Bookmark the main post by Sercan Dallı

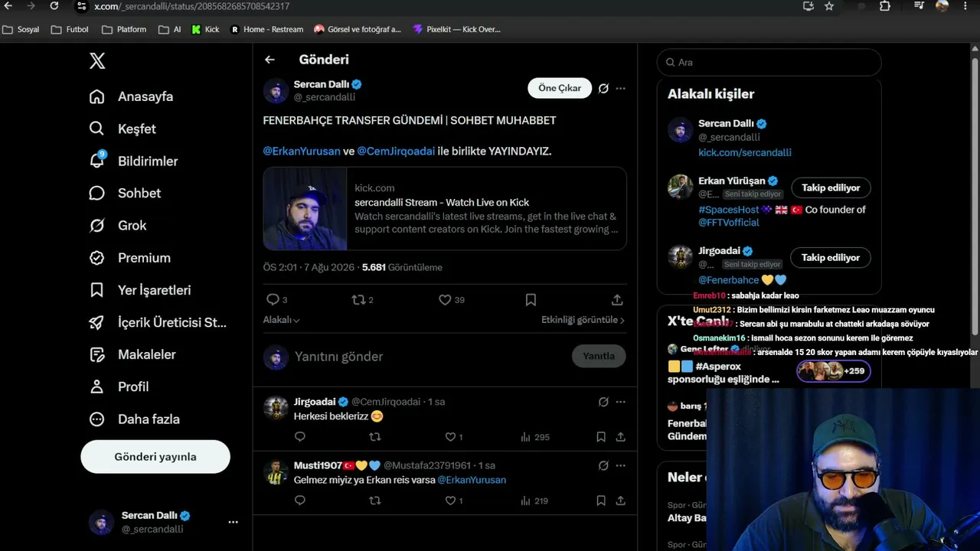(531, 300)
